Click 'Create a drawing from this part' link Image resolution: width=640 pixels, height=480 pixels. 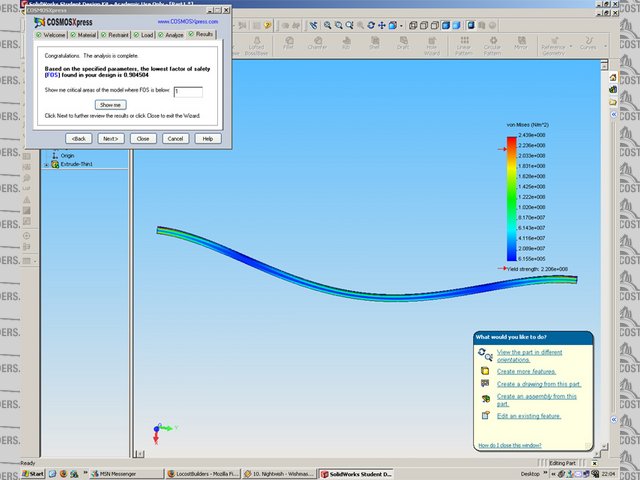(x=536, y=384)
